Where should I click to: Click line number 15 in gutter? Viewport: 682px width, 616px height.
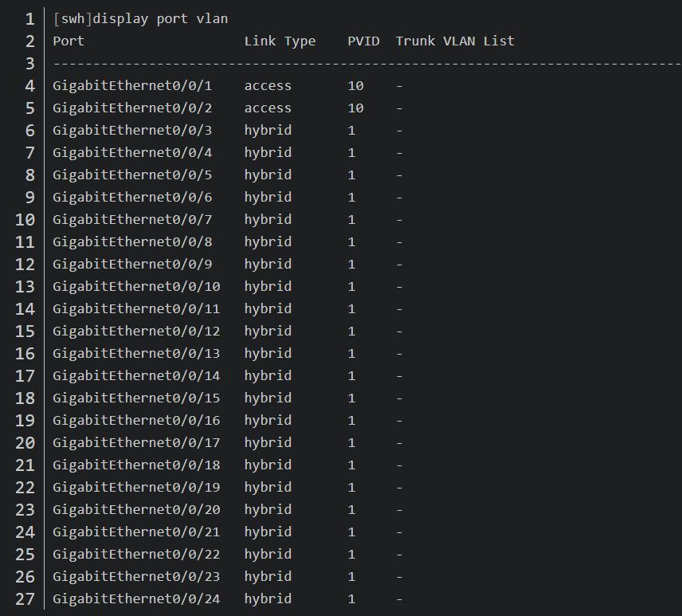25,331
